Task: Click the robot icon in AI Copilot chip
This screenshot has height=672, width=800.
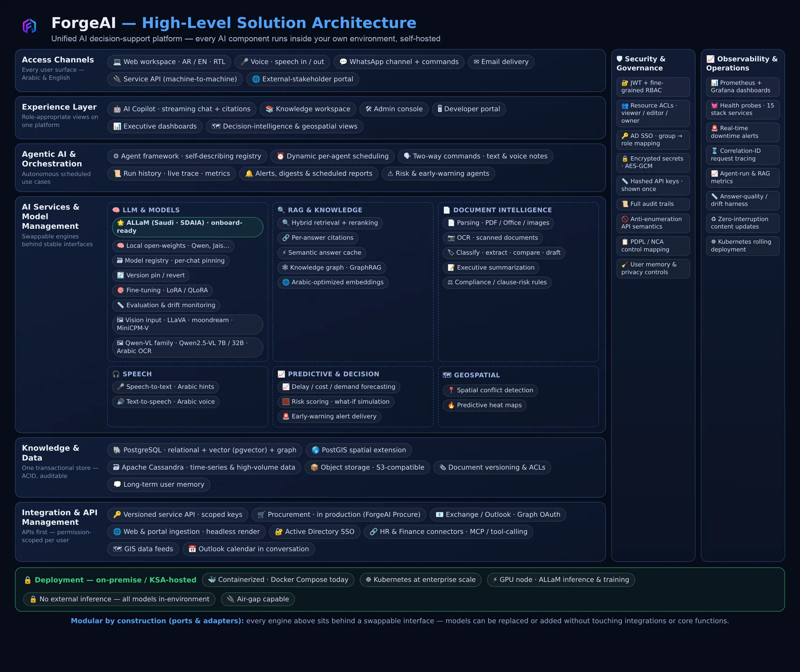Action: pyautogui.click(x=117, y=109)
